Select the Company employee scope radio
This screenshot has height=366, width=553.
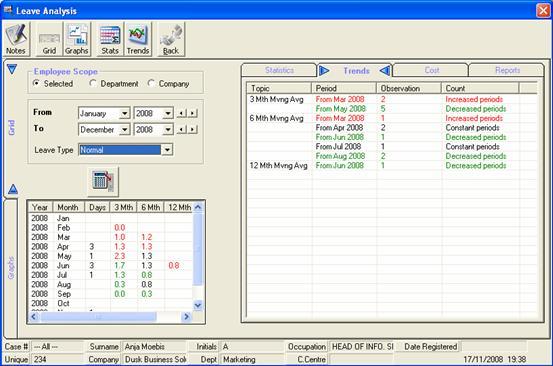pos(151,83)
